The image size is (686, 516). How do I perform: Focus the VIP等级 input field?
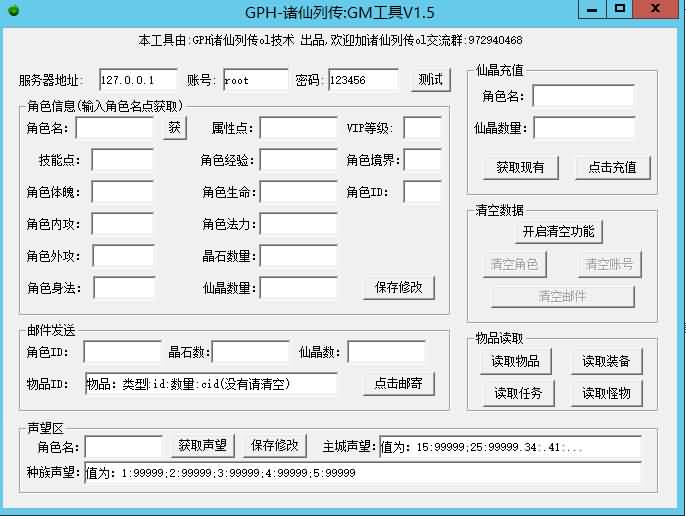pos(422,128)
